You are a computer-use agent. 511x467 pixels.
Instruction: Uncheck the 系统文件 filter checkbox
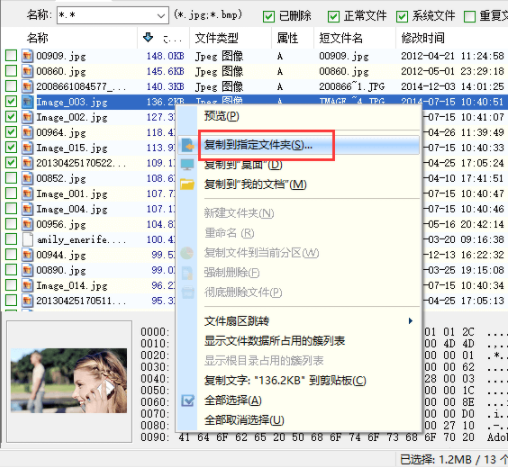tap(402, 16)
